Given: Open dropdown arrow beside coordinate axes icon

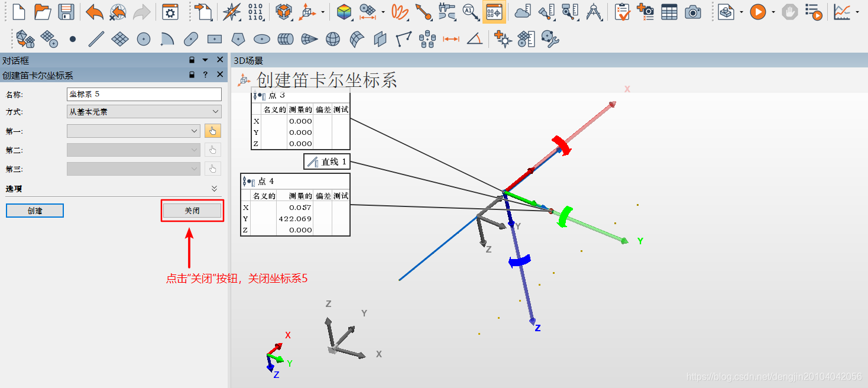Looking at the screenshot, I should click(x=323, y=12).
